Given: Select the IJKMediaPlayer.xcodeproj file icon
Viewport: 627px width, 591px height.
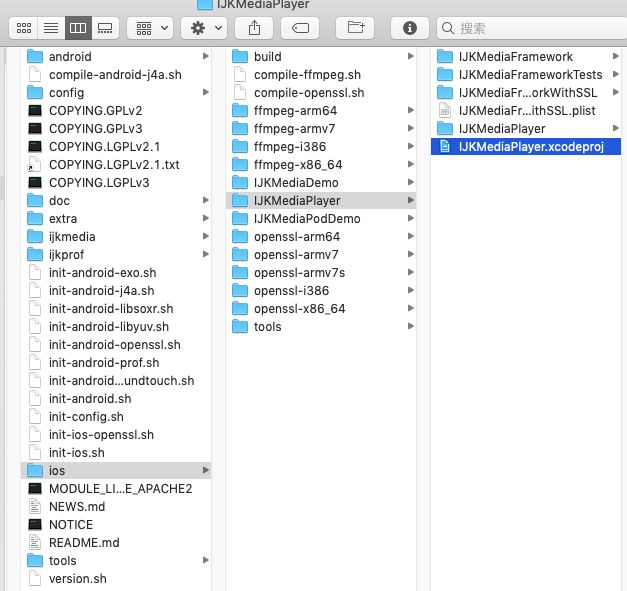Looking at the screenshot, I should 445,146.
